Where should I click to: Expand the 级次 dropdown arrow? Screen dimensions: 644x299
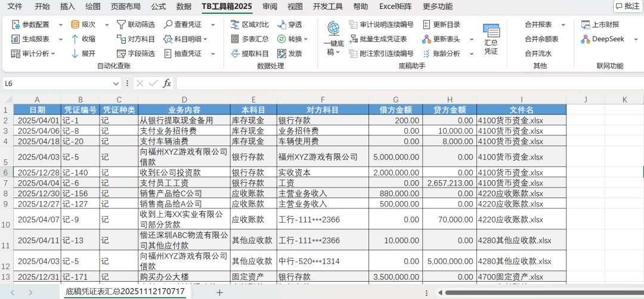pos(107,24)
